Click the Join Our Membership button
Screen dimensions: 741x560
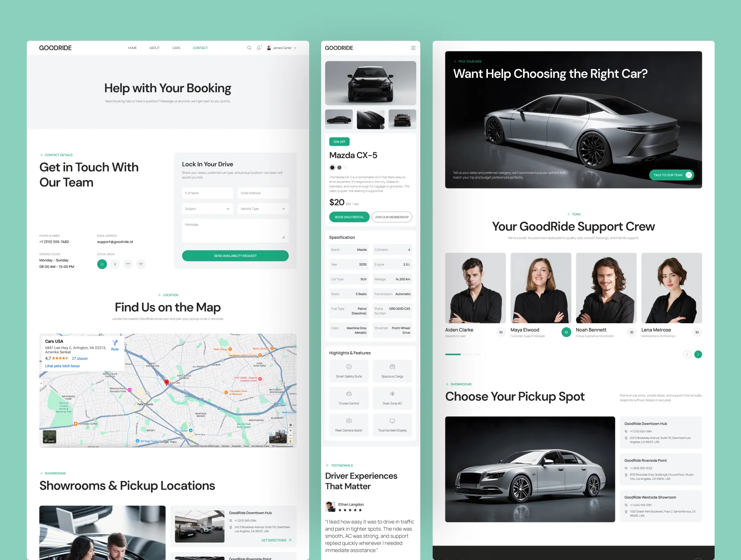392,217
